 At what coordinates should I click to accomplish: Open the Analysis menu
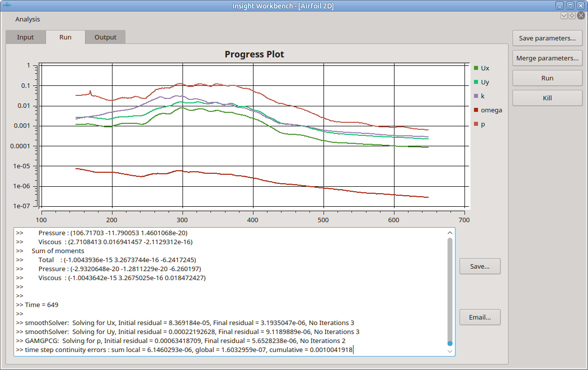tap(27, 19)
